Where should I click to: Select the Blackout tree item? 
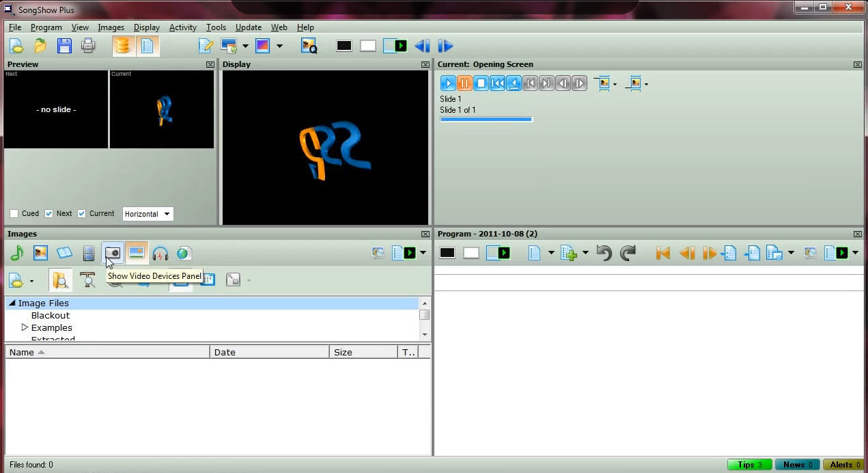pos(51,315)
